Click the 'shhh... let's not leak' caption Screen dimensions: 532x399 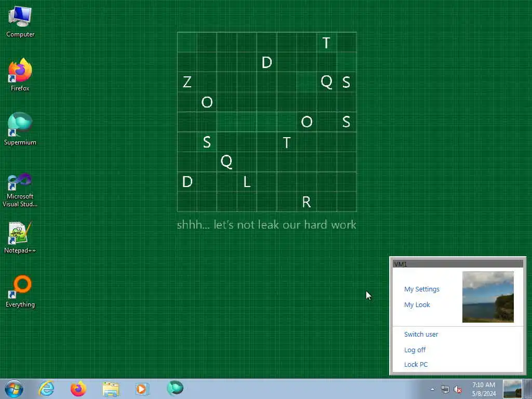point(267,224)
